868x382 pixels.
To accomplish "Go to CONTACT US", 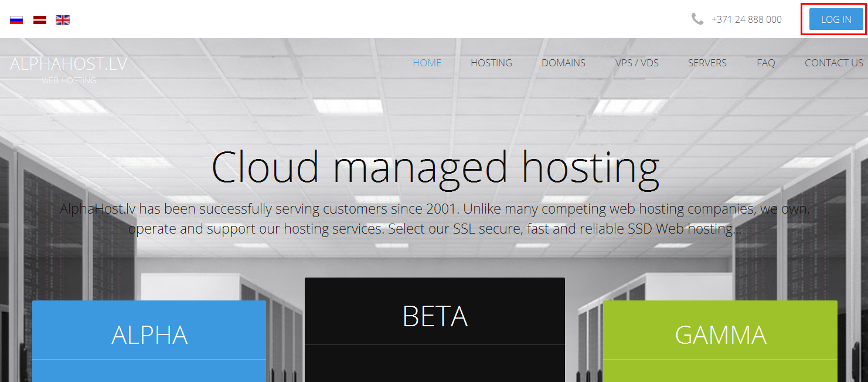I will click(834, 63).
